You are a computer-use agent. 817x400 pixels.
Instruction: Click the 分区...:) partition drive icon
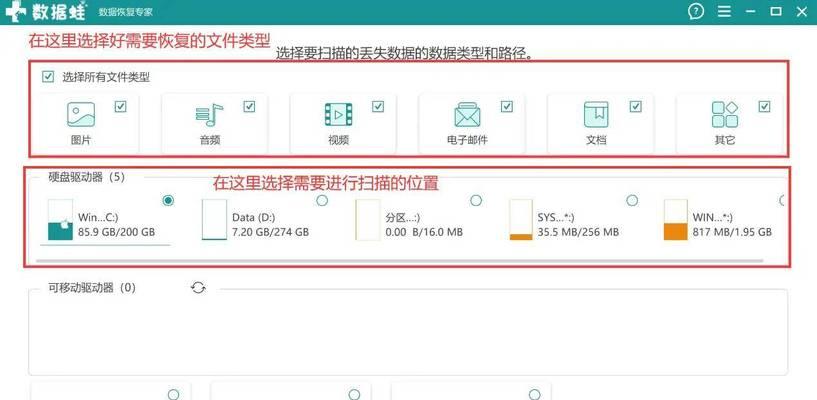tap(368, 220)
